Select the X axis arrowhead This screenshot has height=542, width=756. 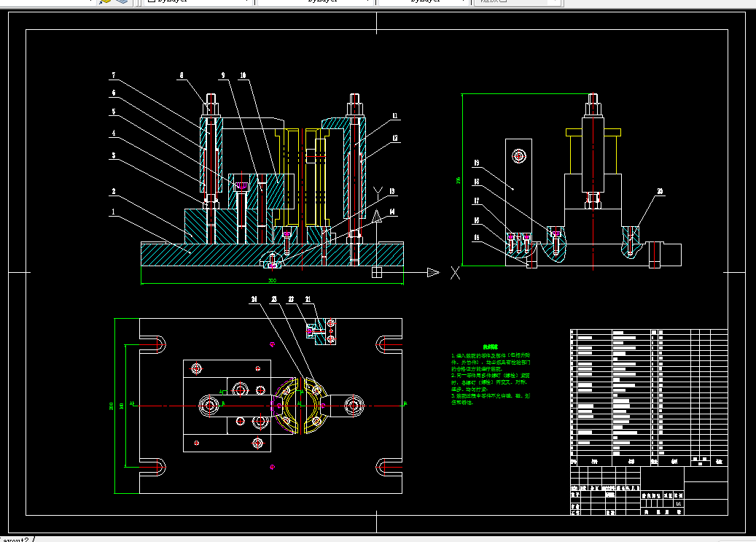tap(434, 273)
